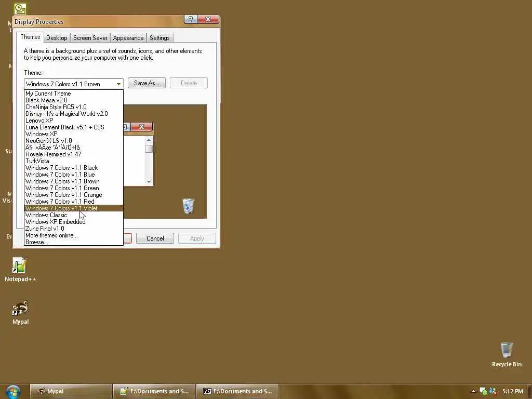The width and height of the screenshot is (532, 399).
Task: Click the Recycle Bin in theme preview
Action: click(188, 206)
